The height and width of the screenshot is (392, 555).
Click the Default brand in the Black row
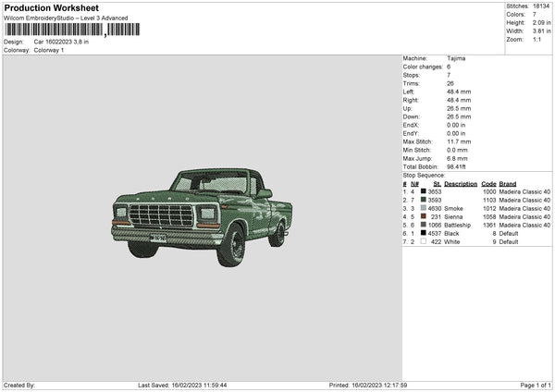509,234
